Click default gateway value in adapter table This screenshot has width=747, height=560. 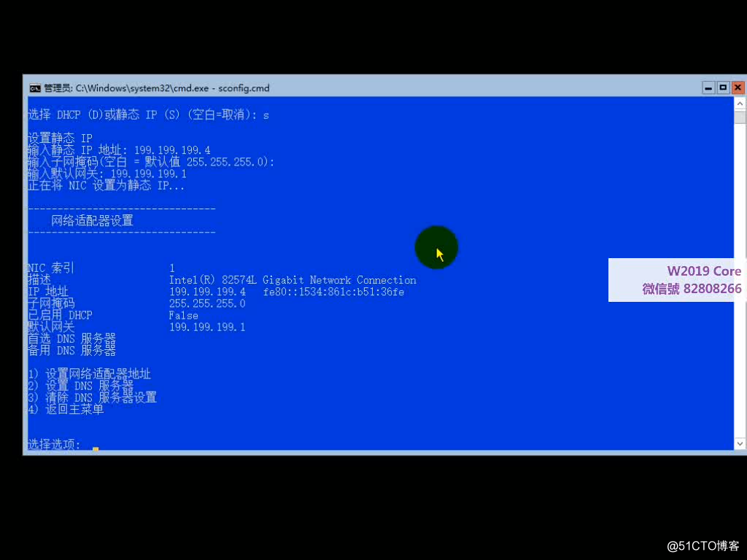pos(207,327)
